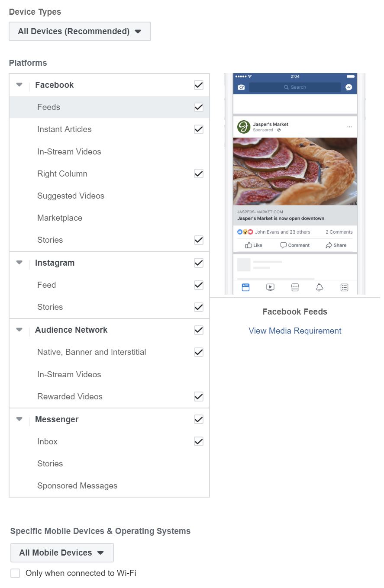Click the Comment bubble icon in preview
Viewport: 384px width, 588px height.
[x=284, y=245]
